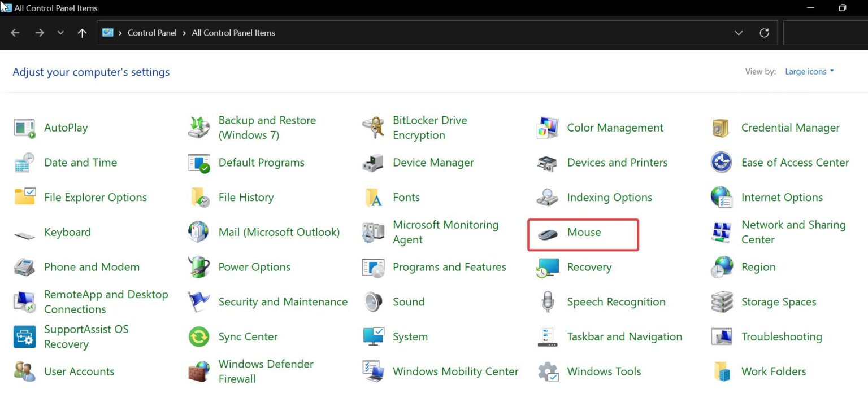Navigate to Control Panel via the breadcrumb
Image resolution: width=868 pixels, height=411 pixels.
152,33
